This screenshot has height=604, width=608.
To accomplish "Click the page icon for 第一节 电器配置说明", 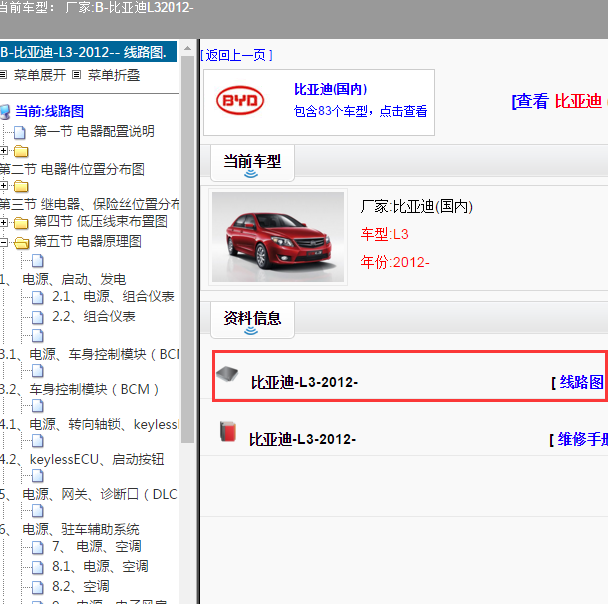I will [20, 132].
